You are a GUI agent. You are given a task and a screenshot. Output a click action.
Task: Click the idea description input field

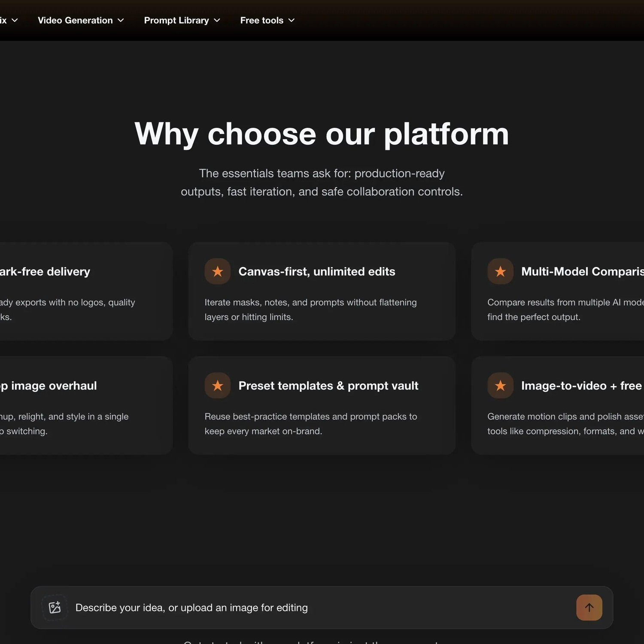[322, 608]
